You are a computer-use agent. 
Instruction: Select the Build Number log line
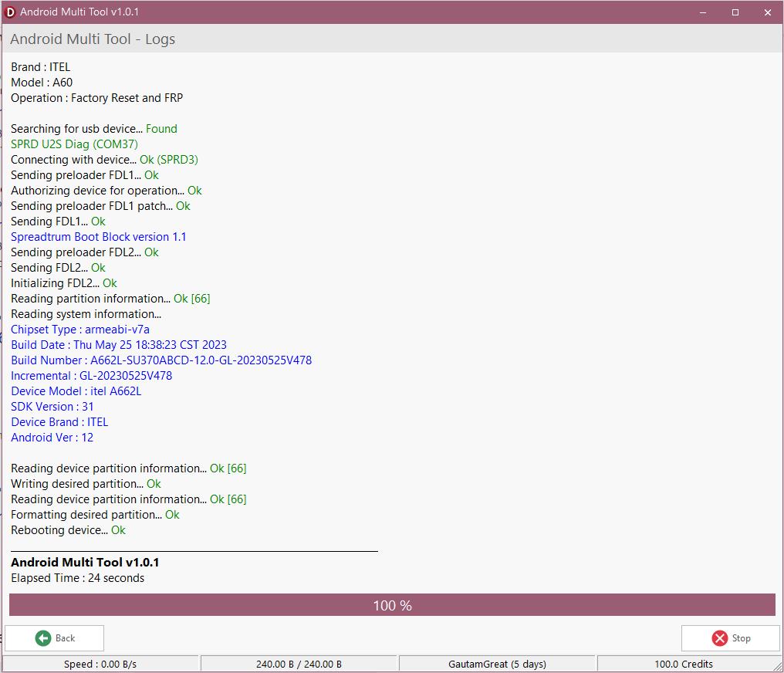(x=161, y=360)
